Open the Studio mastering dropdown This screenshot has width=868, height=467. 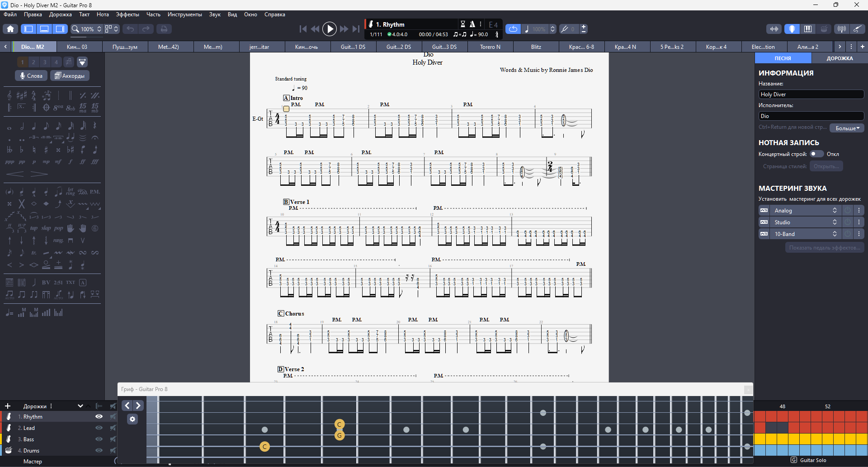pyautogui.click(x=806, y=222)
